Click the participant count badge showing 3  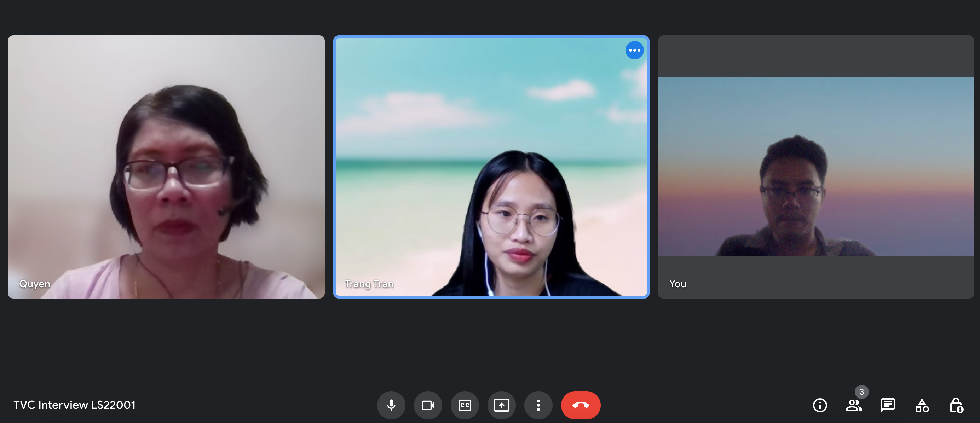(x=861, y=392)
